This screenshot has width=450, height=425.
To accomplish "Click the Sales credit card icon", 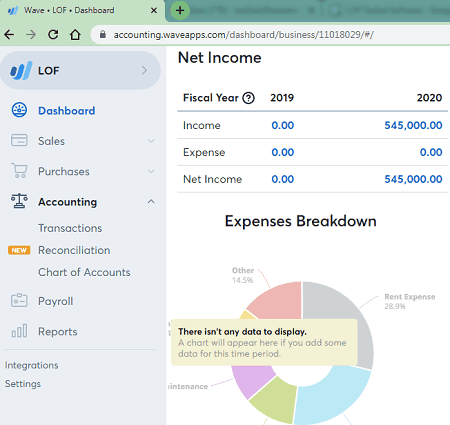I will click(x=19, y=140).
